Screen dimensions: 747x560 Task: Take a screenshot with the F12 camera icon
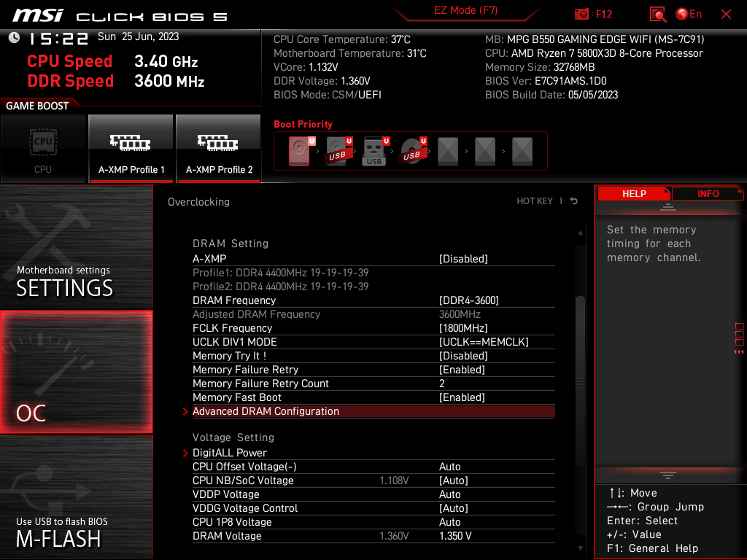581,14
